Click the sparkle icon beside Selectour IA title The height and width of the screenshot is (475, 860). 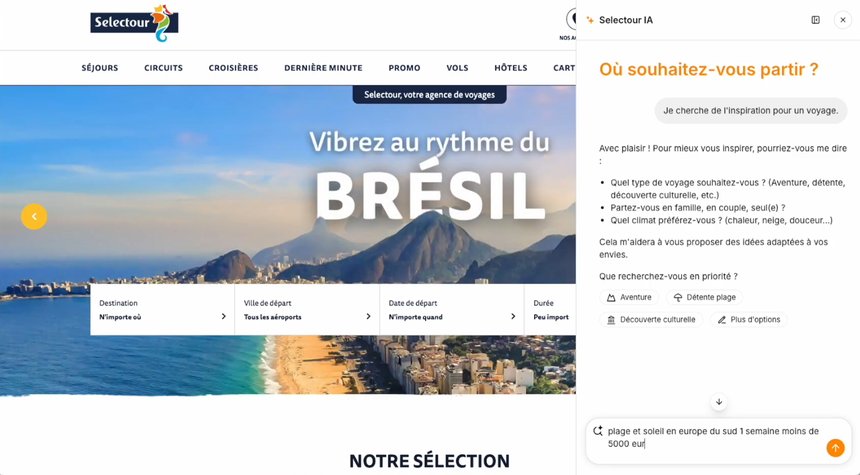tap(590, 20)
